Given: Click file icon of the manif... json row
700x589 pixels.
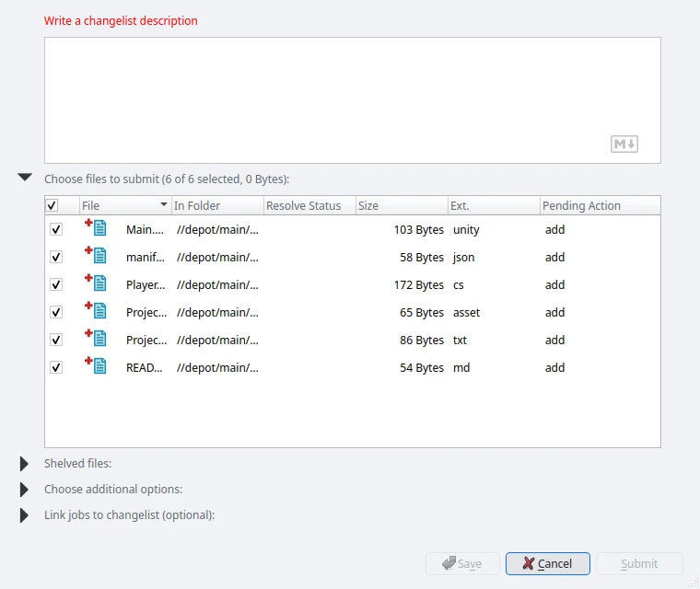Looking at the screenshot, I should pyautogui.click(x=96, y=255).
